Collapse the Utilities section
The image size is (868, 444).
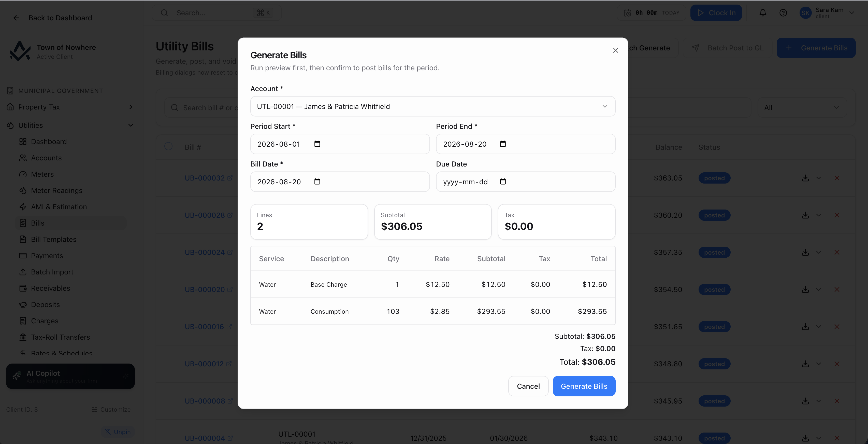tap(131, 126)
